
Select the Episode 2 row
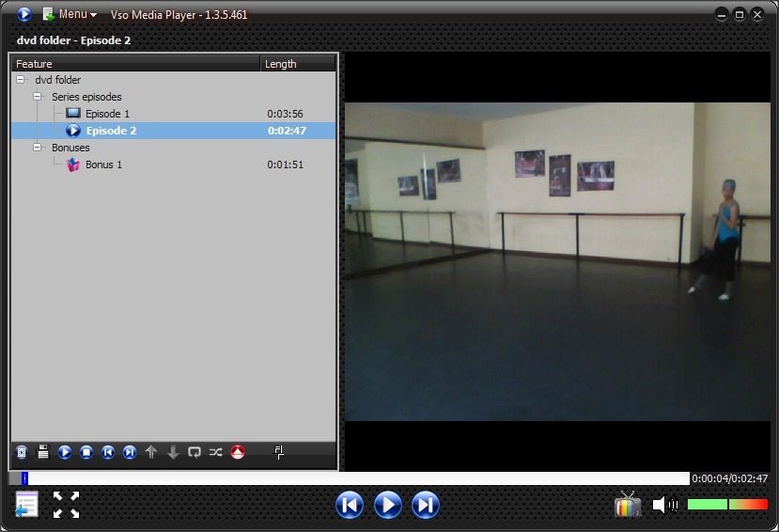pyautogui.click(x=174, y=131)
